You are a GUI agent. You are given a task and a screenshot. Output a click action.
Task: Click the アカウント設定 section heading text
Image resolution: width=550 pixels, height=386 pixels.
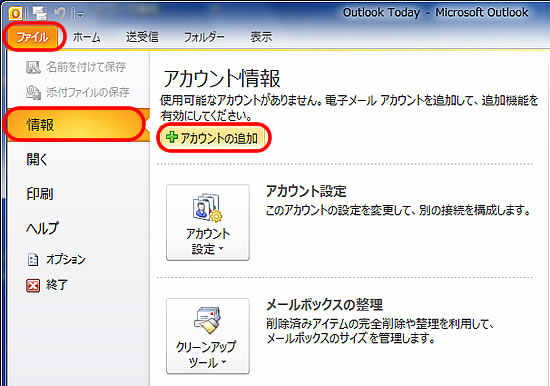tap(306, 191)
